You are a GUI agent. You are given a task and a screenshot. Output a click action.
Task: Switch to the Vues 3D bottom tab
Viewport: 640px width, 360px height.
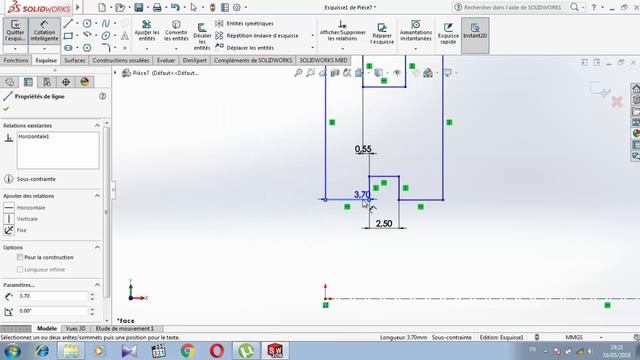click(76, 329)
